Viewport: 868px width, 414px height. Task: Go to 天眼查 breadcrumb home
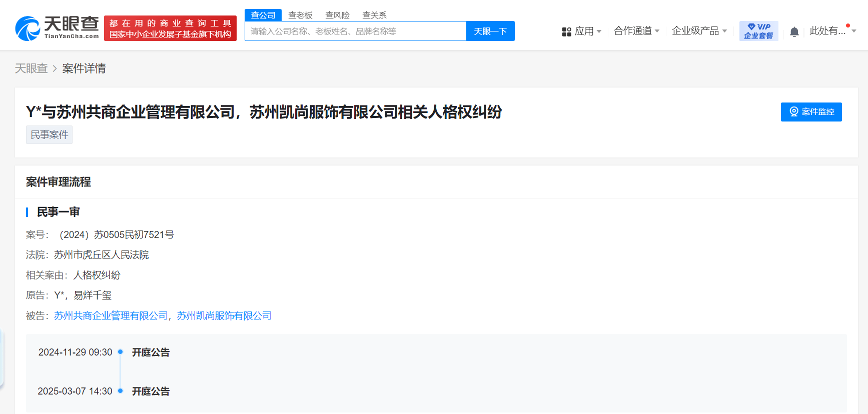31,68
